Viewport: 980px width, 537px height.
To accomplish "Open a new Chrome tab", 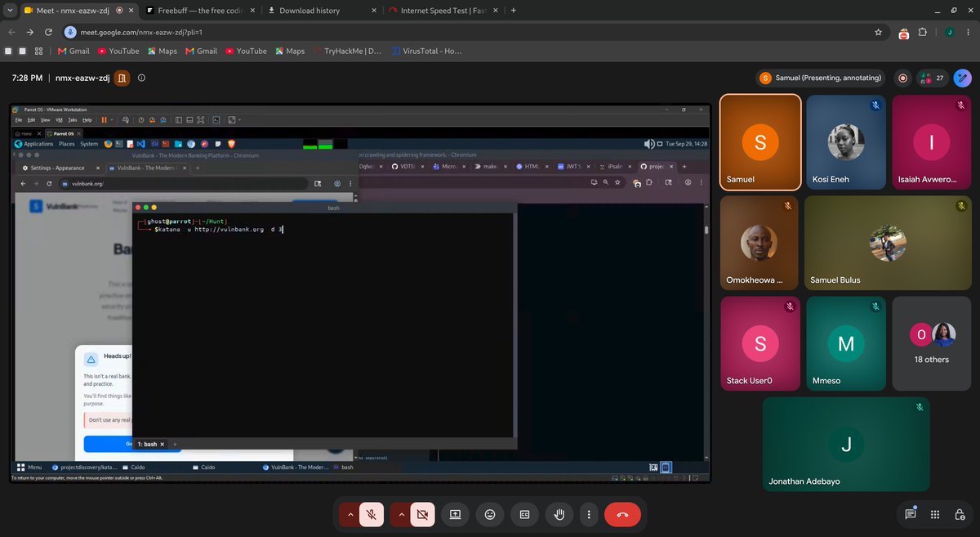I will tap(513, 11).
